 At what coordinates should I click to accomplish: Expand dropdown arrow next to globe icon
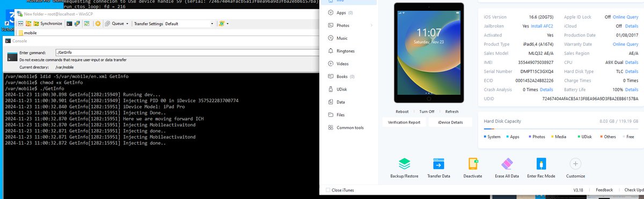[x=228, y=24]
